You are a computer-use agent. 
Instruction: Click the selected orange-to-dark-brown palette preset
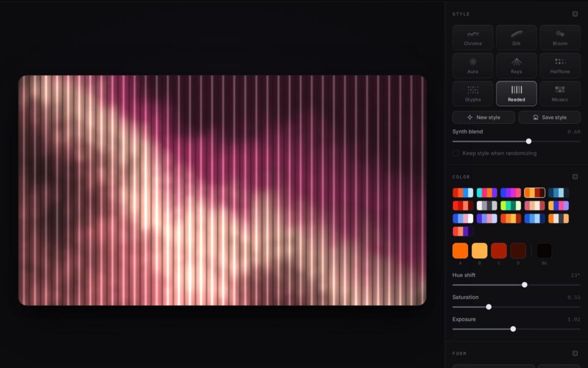point(535,192)
